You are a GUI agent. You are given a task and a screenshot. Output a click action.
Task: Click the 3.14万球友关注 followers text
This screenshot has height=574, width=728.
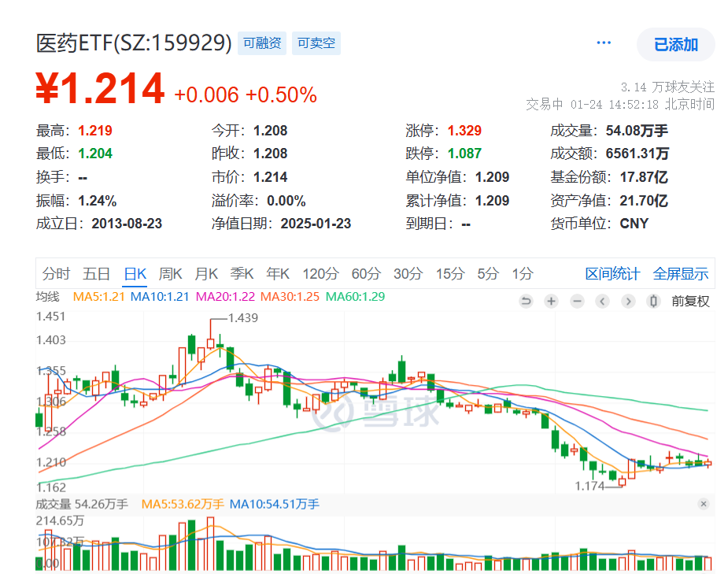coord(667,87)
